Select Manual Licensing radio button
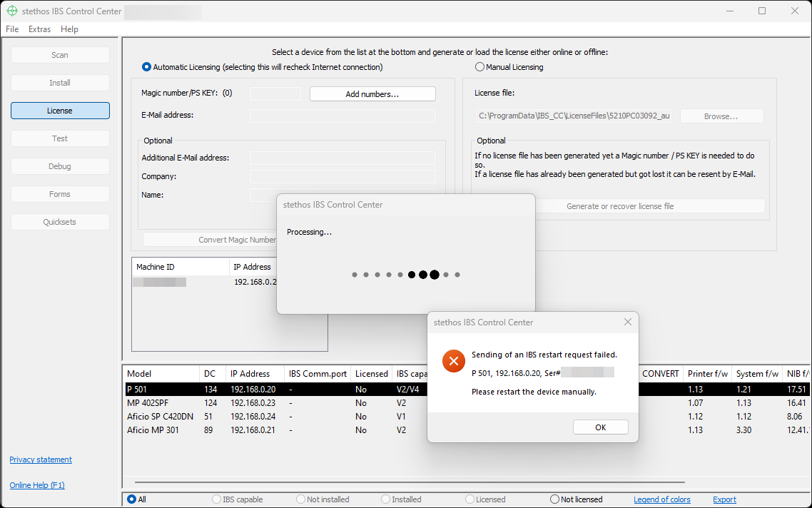This screenshot has height=508, width=812. pos(479,67)
